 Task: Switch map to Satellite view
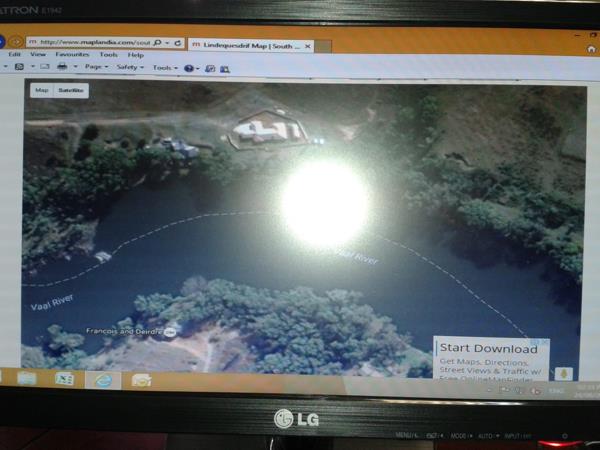pos(71,90)
